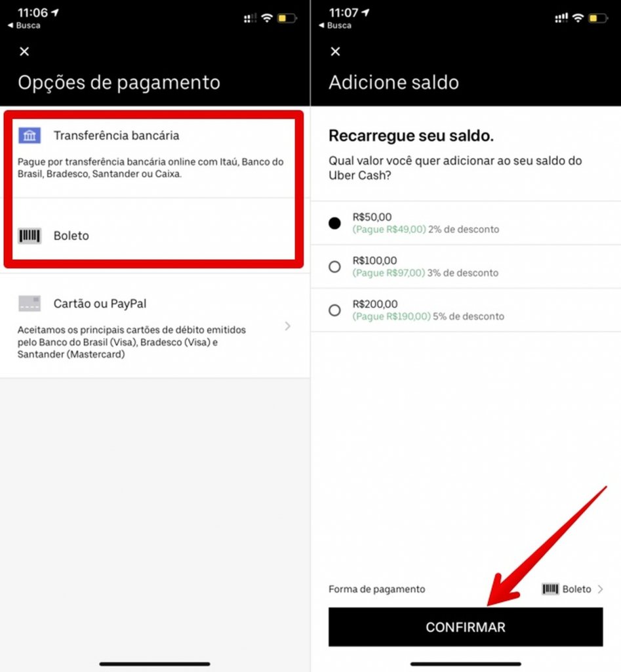Expand payment method chevron next to Boleto
Image resolution: width=621 pixels, height=672 pixels.
600,589
